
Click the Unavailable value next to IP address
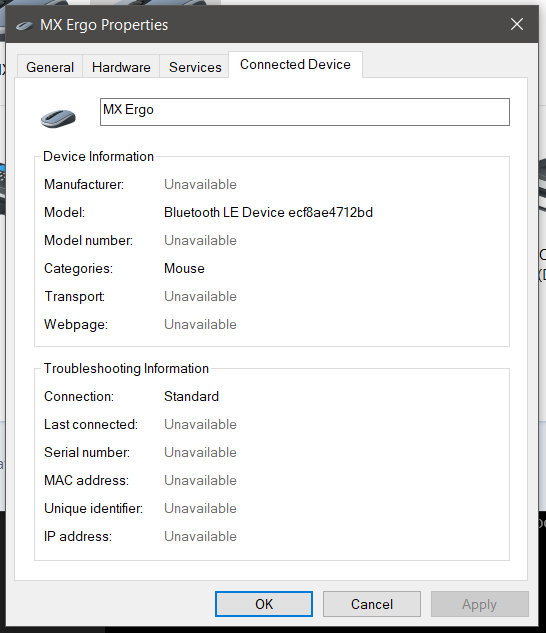tap(200, 537)
